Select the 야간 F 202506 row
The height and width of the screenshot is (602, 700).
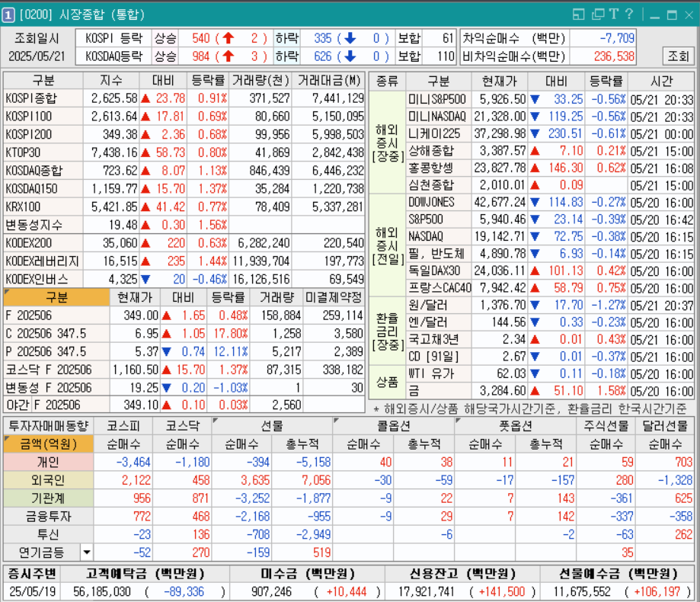(184, 405)
